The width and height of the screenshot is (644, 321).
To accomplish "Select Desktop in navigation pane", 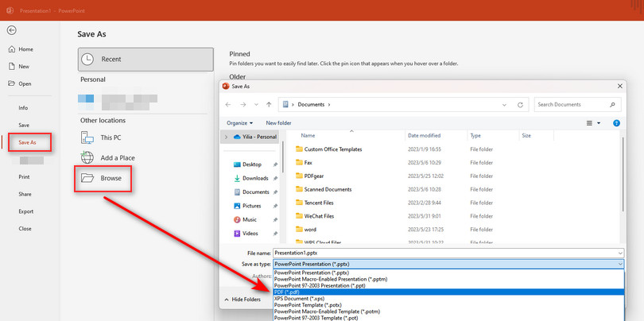I will click(247, 164).
